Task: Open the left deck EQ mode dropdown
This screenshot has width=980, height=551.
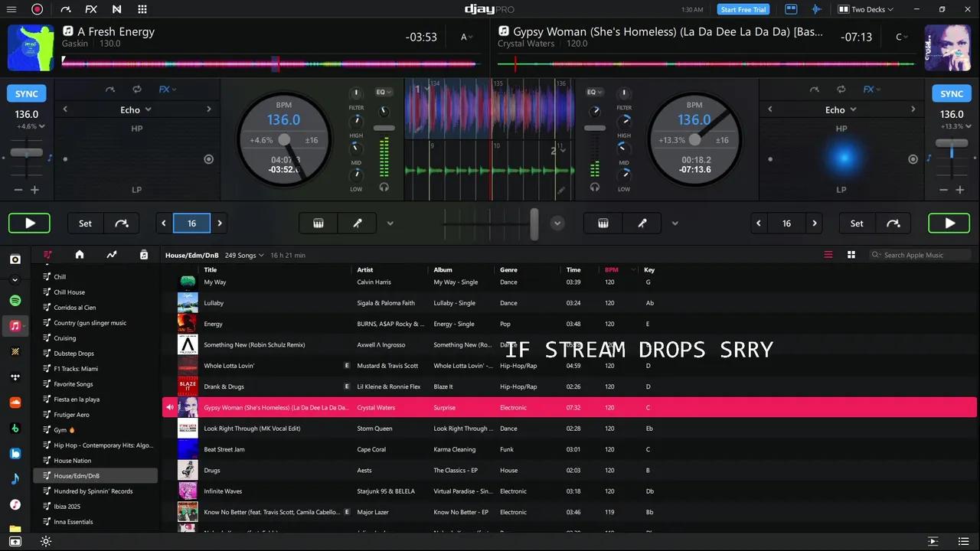Action: 384,92
